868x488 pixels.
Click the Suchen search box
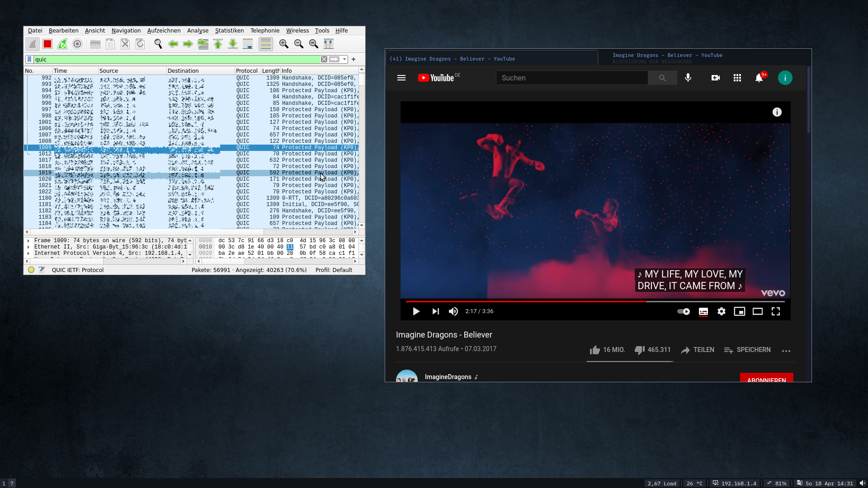(572, 78)
